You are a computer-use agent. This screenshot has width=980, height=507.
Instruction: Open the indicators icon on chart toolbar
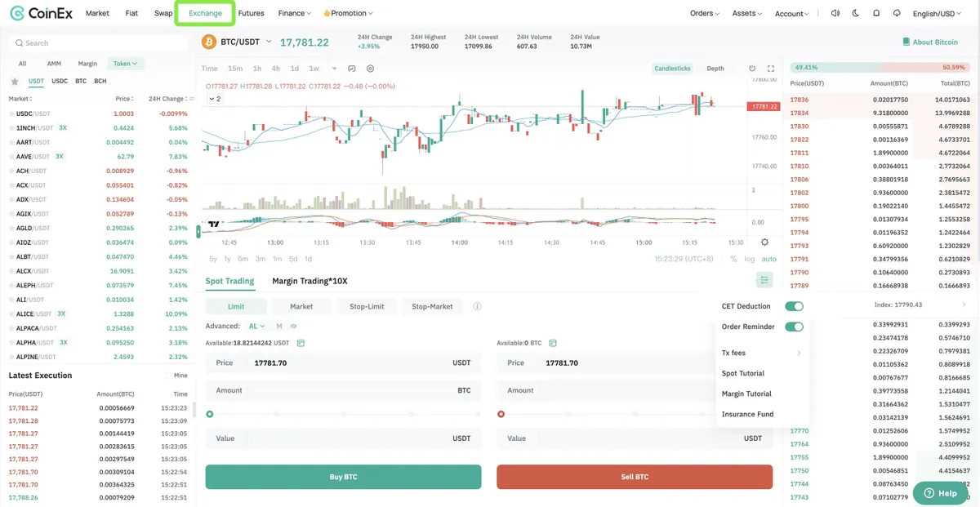(352, 69)
